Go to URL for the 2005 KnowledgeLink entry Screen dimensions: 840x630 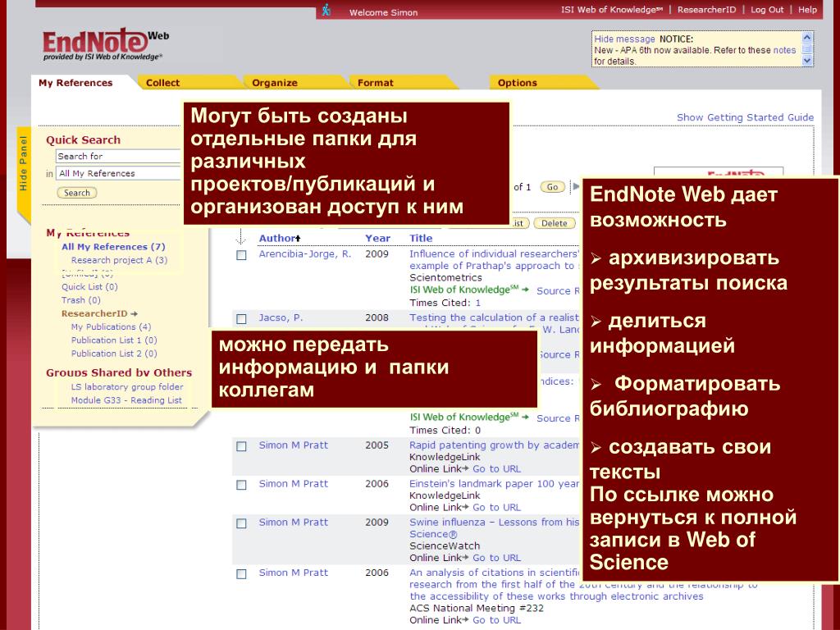pyautogui.click(x=496, y=468)
